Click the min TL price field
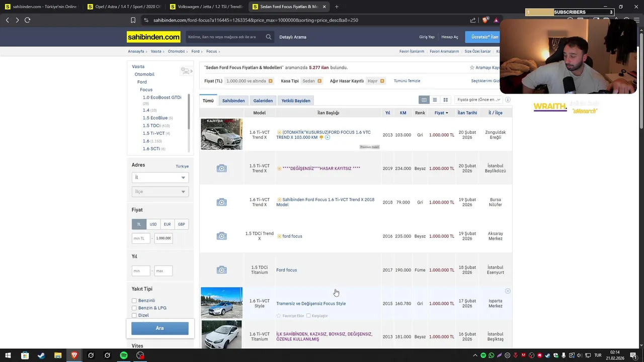The height and width of the screenshot is (362, 644). (141, 238)
